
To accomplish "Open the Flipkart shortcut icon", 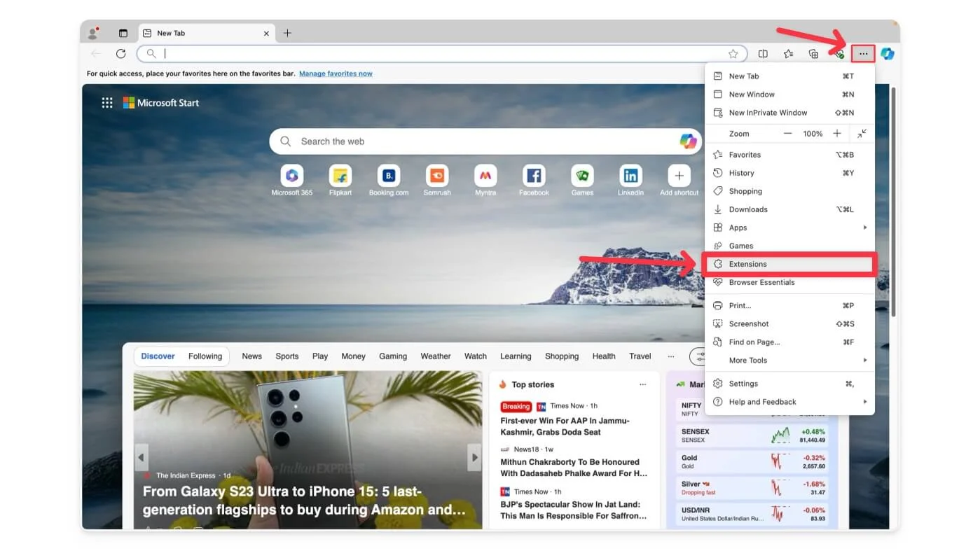I will pos(340,176).
